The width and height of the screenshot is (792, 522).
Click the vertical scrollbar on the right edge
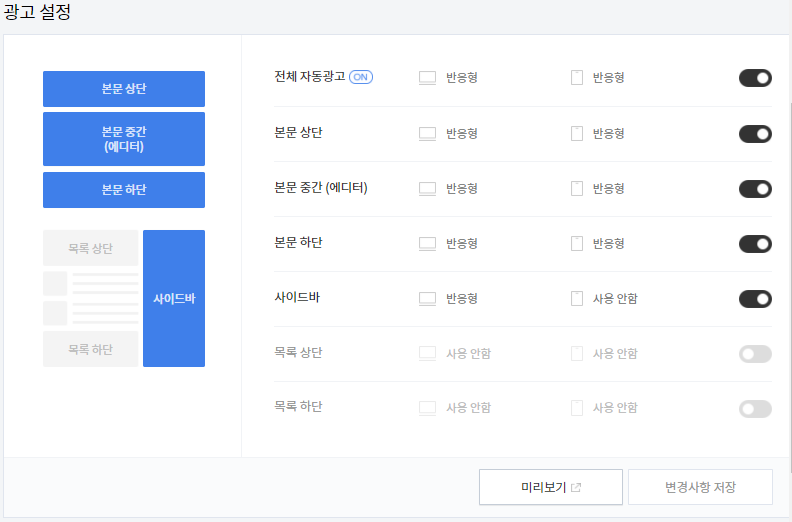(x=790, y=288)
